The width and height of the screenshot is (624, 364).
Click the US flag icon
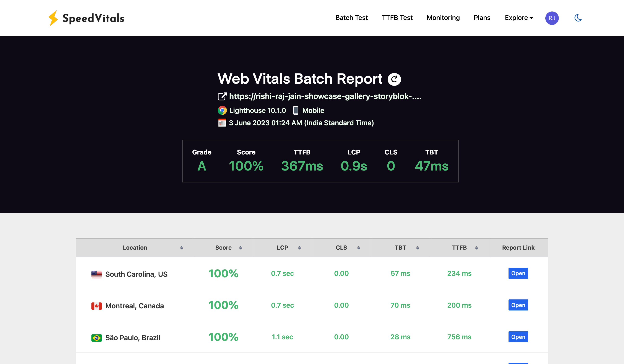pyautogui.click(x=96, y=274)
